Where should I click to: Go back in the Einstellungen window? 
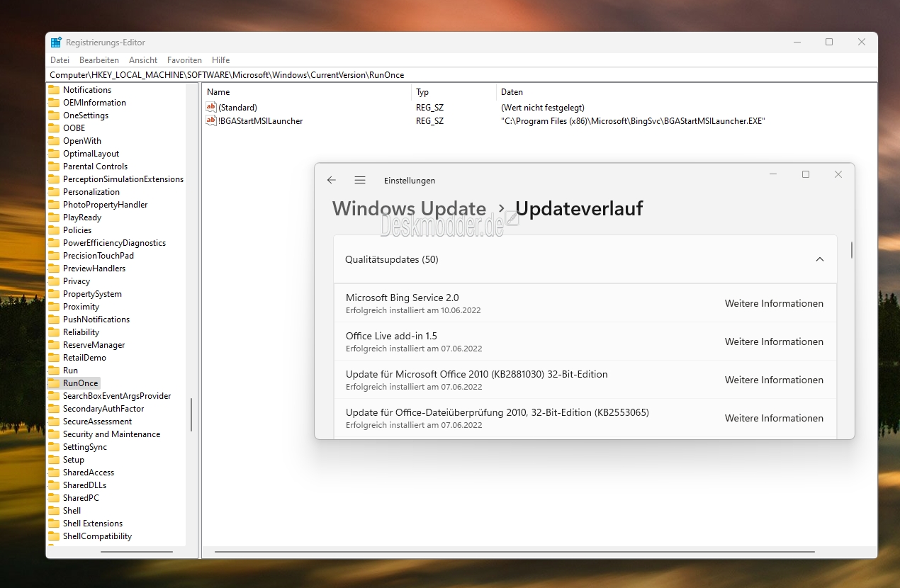[331, 180]
